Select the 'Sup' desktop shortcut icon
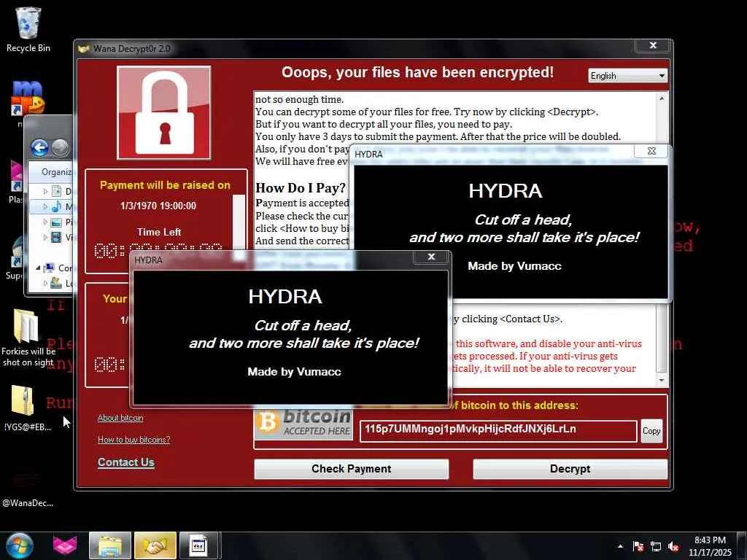Image resolution: width=747 pixels, height=560 pixels. (18, 252)
